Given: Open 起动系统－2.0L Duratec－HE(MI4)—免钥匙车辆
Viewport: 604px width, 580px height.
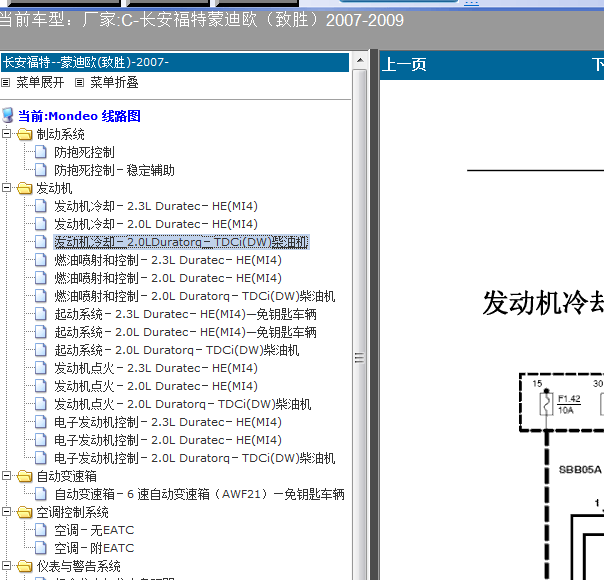Looking at the screenshot, I should (185, 332).
